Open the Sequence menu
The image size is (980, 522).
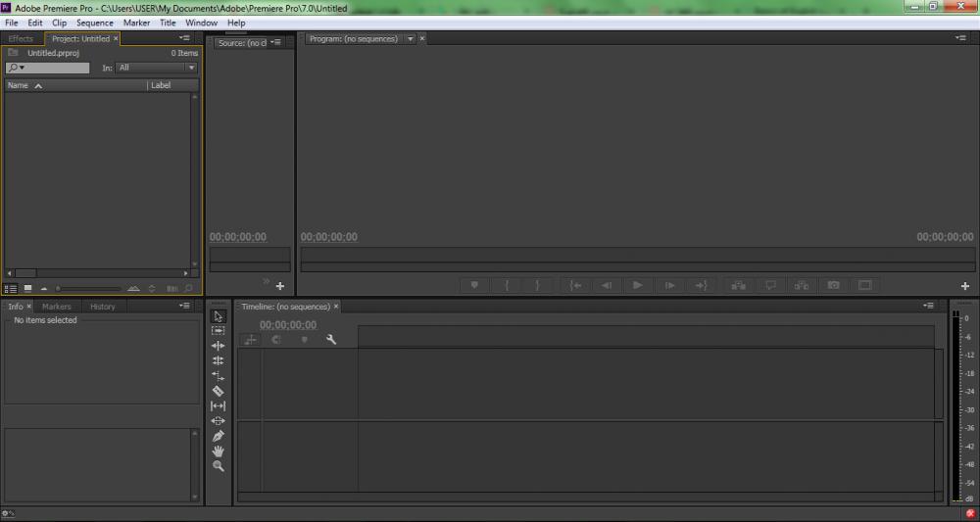(95, 23)
